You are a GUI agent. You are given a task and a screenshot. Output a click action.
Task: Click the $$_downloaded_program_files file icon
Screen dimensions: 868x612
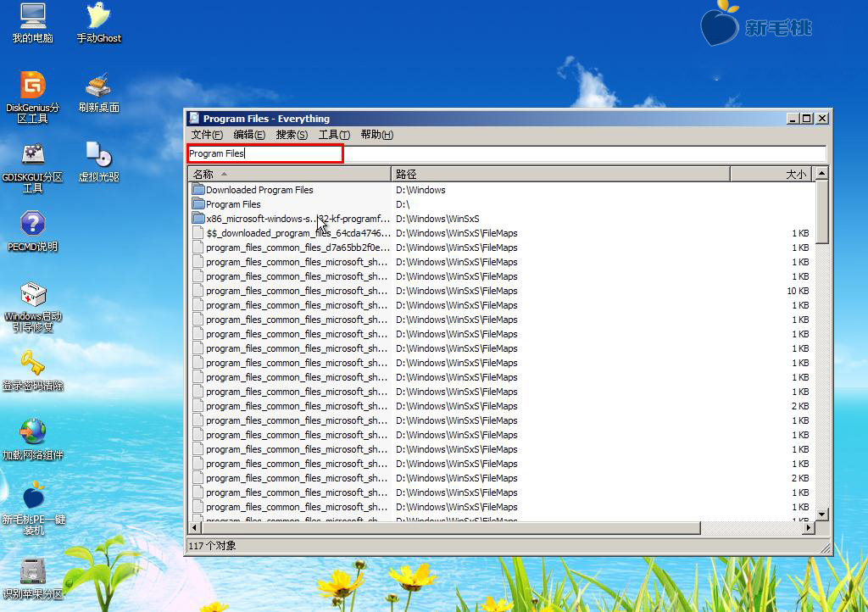pyautogui.click(x=198, y=233)
